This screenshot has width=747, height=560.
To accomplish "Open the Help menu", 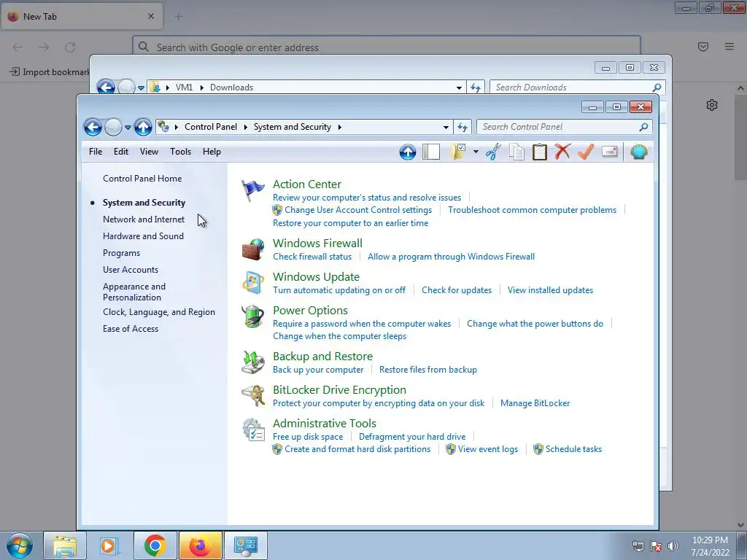I will pos(212,152).
